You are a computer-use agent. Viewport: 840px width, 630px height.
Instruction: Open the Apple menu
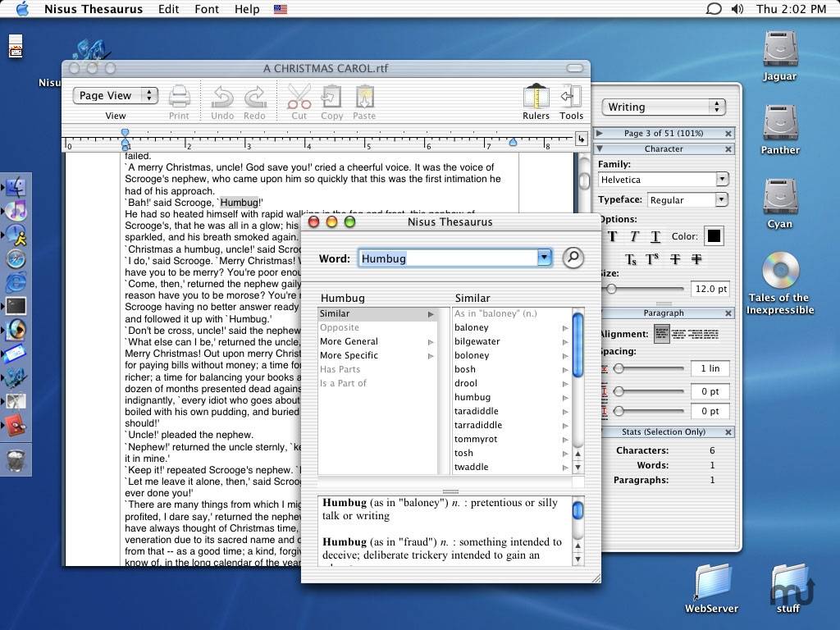click(22, 9)
